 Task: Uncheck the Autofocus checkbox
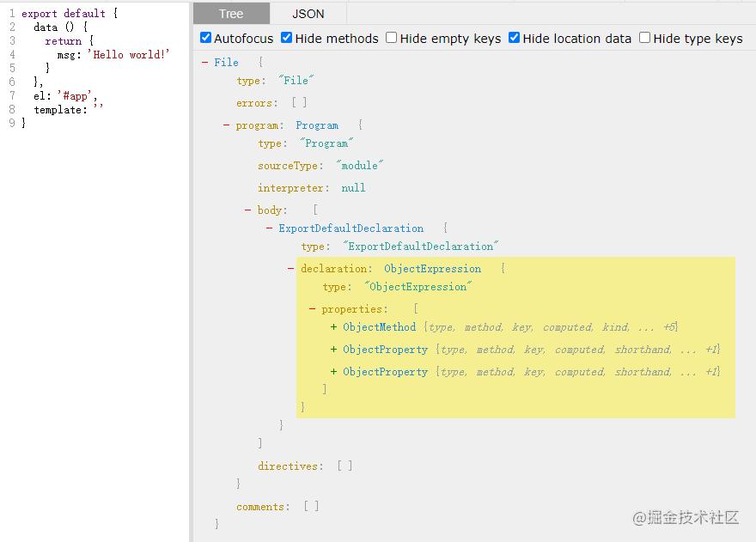205,38
